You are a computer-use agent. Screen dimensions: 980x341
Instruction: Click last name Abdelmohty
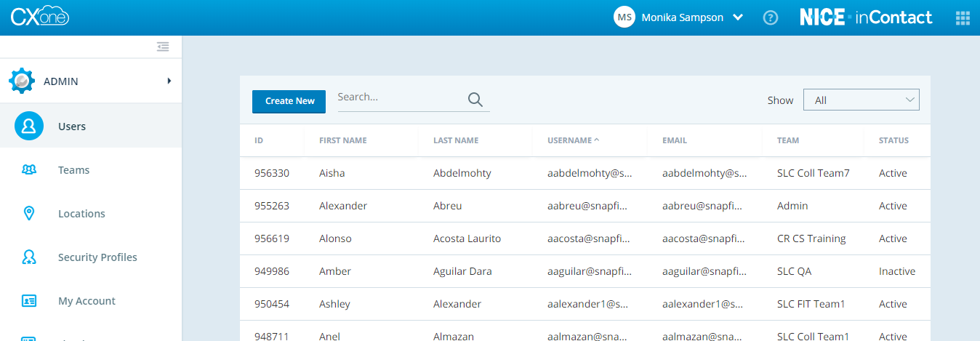pyautogui.click(x=462, y=173)
